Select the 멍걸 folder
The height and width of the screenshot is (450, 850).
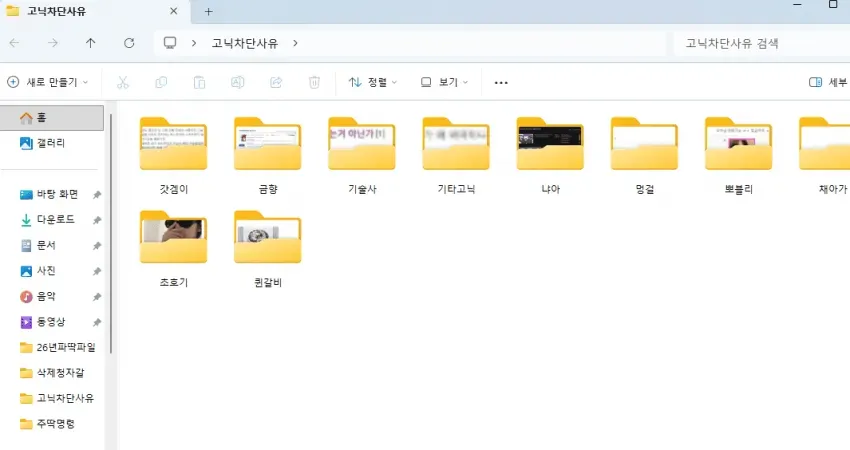pos(645,156)
